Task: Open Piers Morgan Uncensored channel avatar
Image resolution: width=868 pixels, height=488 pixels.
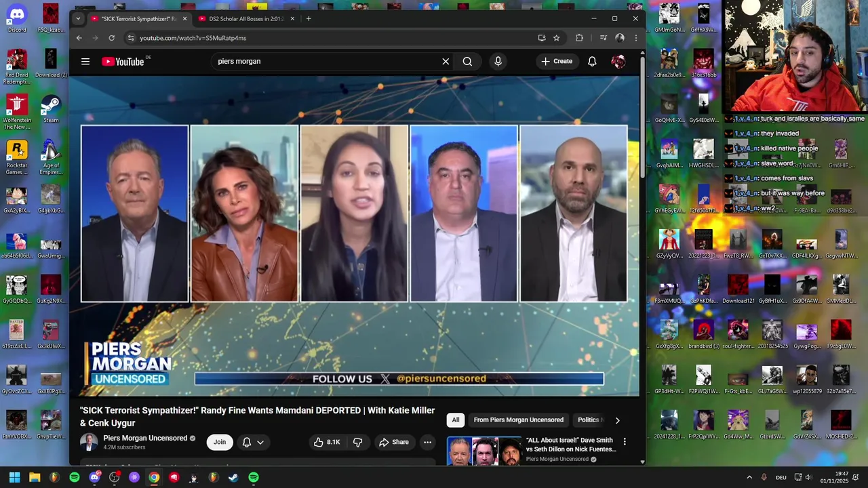Action: [89, 442]
